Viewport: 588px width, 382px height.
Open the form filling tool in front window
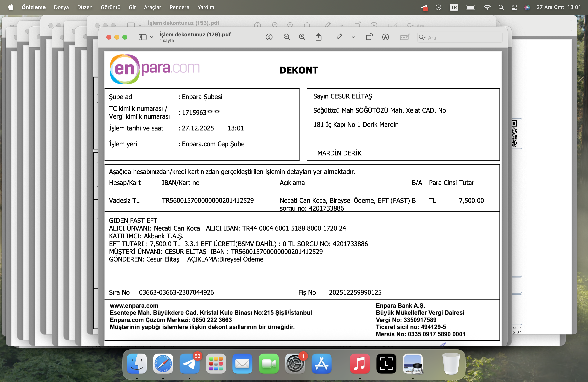(x=404, y=37)
